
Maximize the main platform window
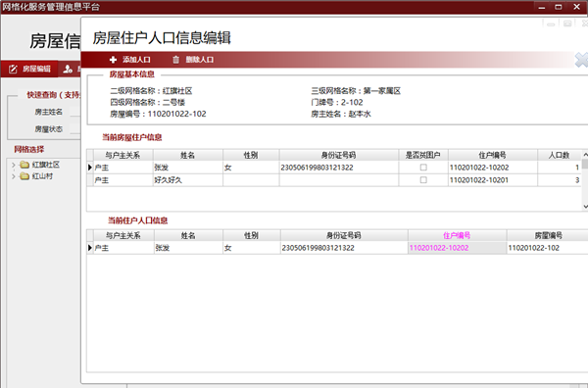point(559,7)
